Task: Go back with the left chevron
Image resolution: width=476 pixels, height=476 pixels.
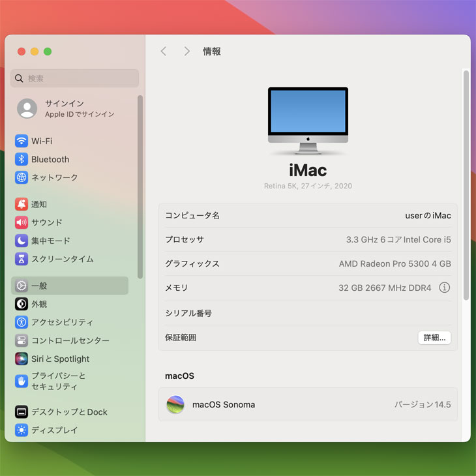Action: 164,52
